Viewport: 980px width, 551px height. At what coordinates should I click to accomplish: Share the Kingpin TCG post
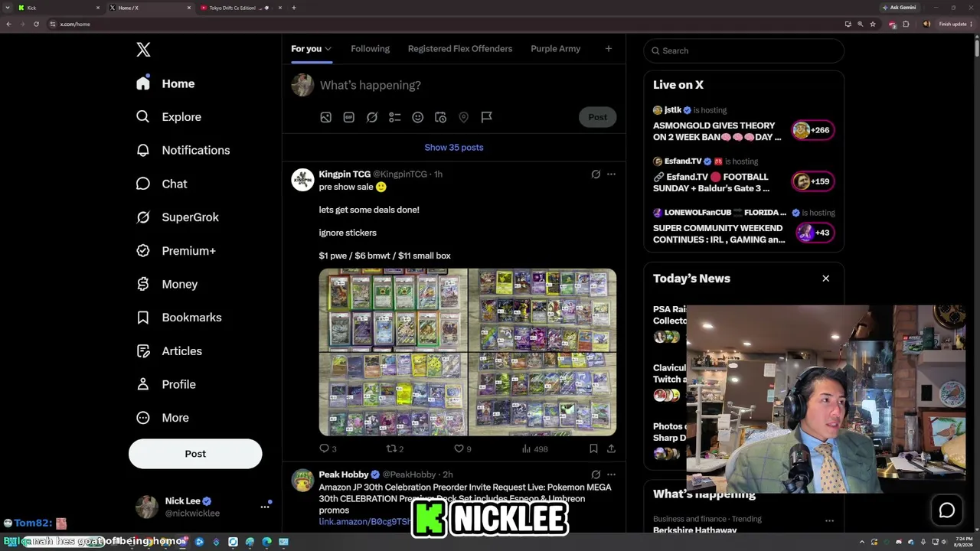click(611, 448)
